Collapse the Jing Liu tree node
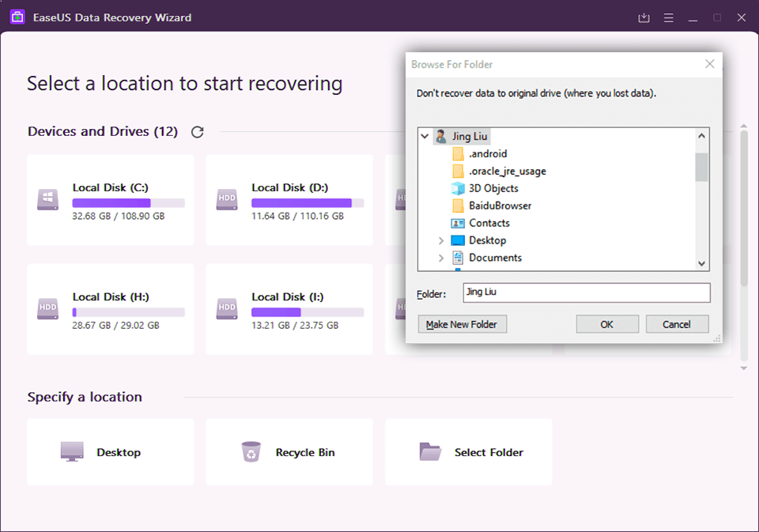Image resolution: width=759 pixels, height=532 pixels. 425,137
